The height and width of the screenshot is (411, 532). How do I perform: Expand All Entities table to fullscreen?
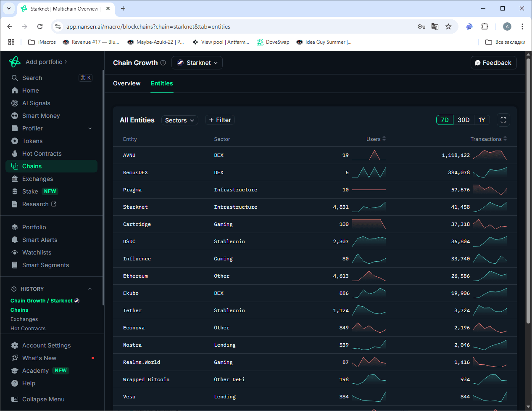point(503,120)
